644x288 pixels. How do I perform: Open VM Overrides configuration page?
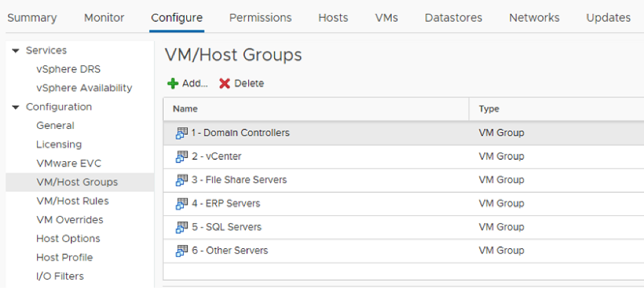click(69, 220)
